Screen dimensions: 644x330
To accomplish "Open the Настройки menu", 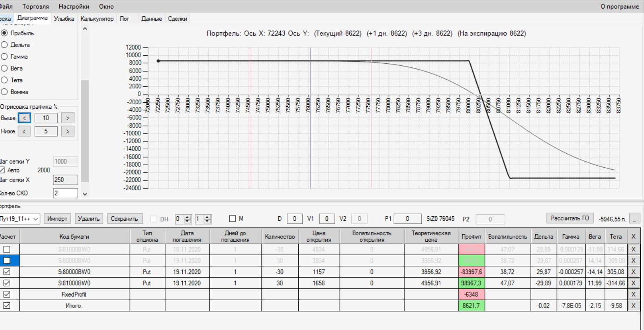I will pos(74,7).
